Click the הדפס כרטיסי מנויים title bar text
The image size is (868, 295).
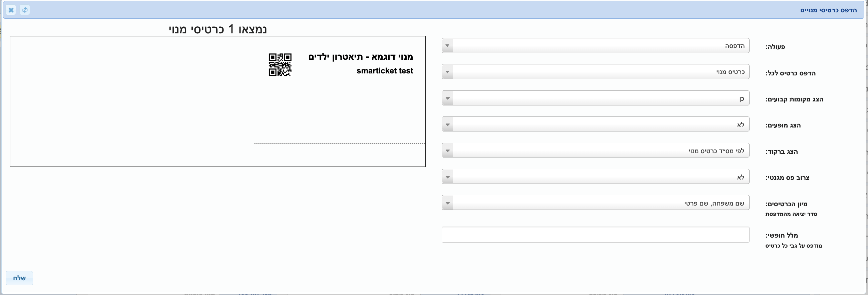tap(829, 10)
